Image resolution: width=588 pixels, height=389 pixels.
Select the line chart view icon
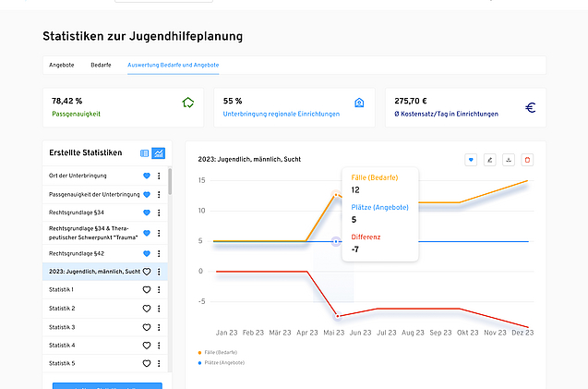pyautogui.click(x=159, y=153)
